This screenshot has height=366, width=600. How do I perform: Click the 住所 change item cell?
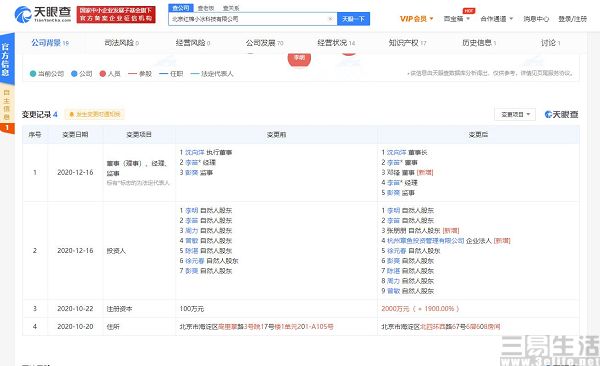pos(113,327)
